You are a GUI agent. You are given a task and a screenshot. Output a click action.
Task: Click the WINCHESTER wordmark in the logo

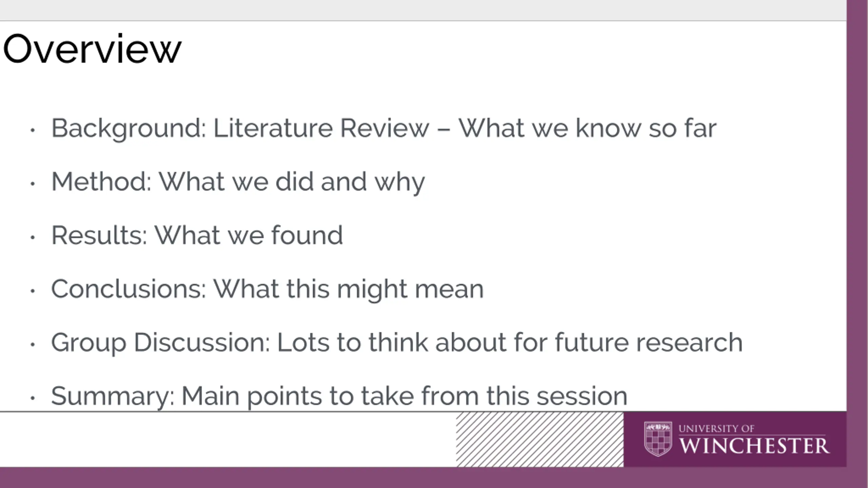tap(755, 446)
